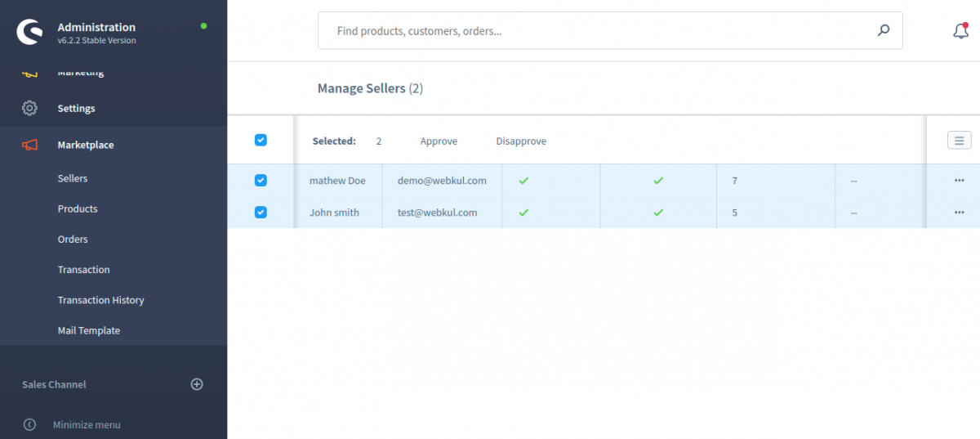Open Transaction History submenu
The image size is (980, 439).
tap(100, 300)
